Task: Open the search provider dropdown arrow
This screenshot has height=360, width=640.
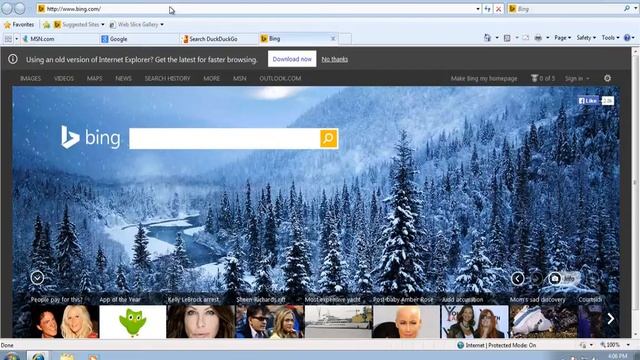Action: (x=635, y=9)
